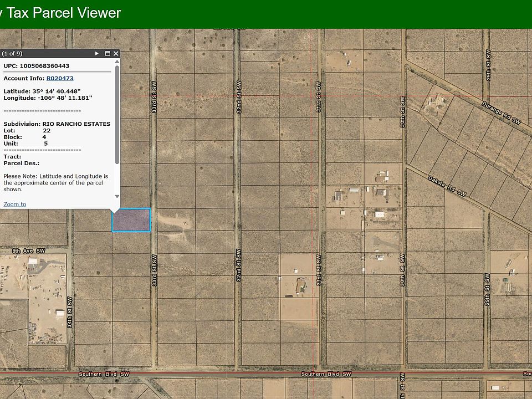Click the Lot: 22 line in popup

click(27, 131)
